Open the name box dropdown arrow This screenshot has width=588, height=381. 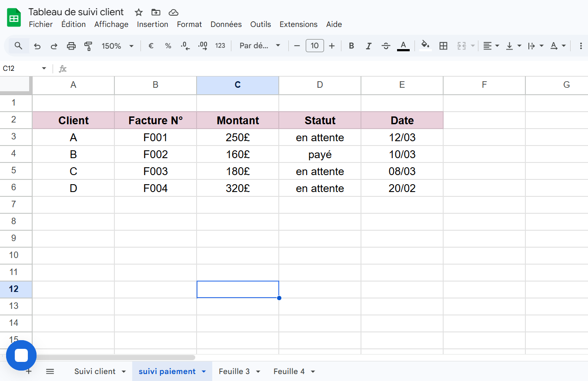click(x=44, y=69)
